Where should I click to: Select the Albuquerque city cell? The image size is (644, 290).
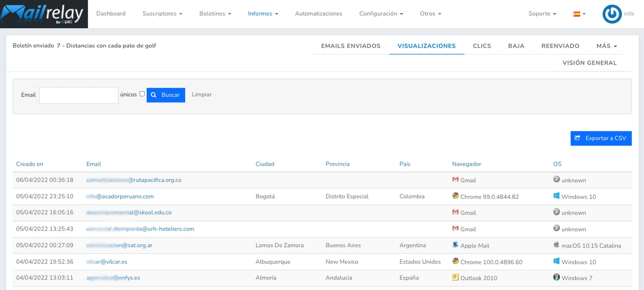(273, 262)
